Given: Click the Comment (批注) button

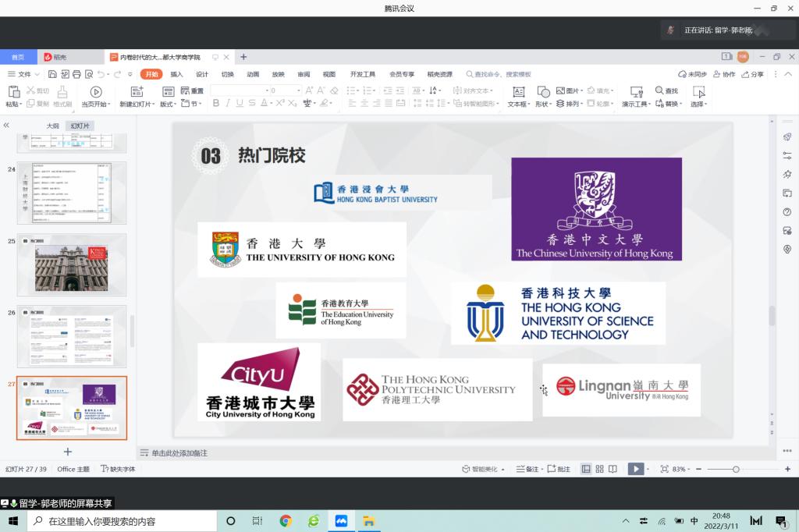Looking at the screenshot, I should (x=559, y=469).
